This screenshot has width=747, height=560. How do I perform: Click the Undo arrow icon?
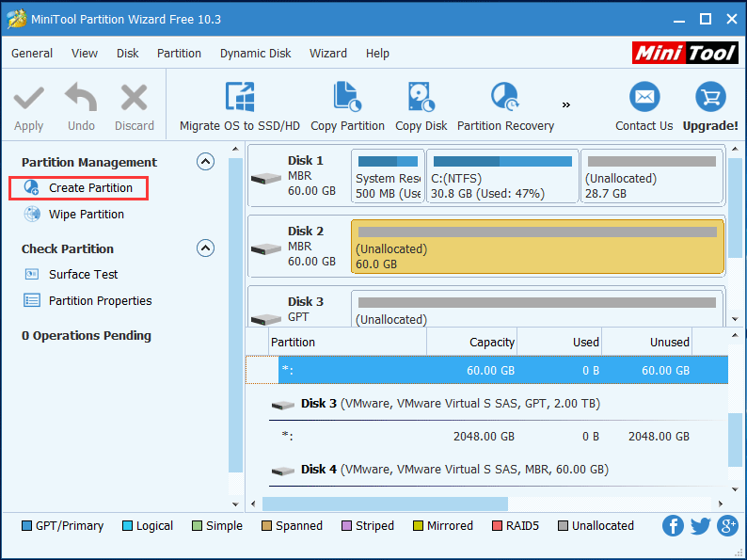click(x=81, y=97)
